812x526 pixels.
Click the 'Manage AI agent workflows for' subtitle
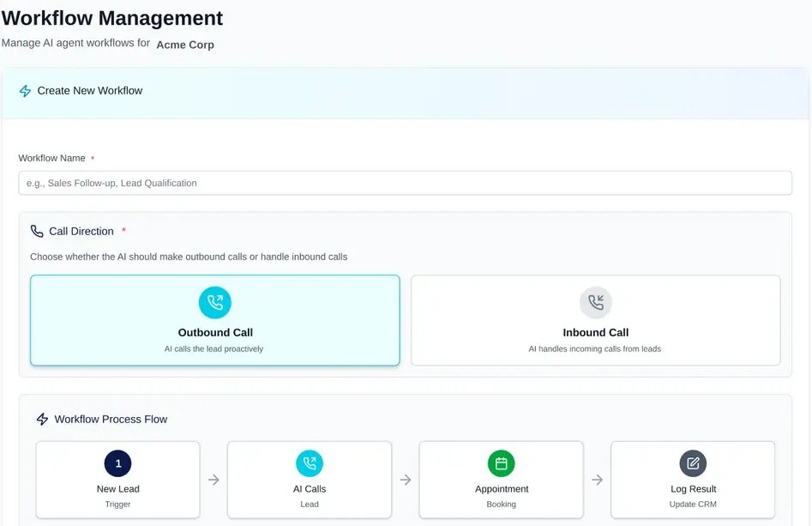[x=75, y=43]
